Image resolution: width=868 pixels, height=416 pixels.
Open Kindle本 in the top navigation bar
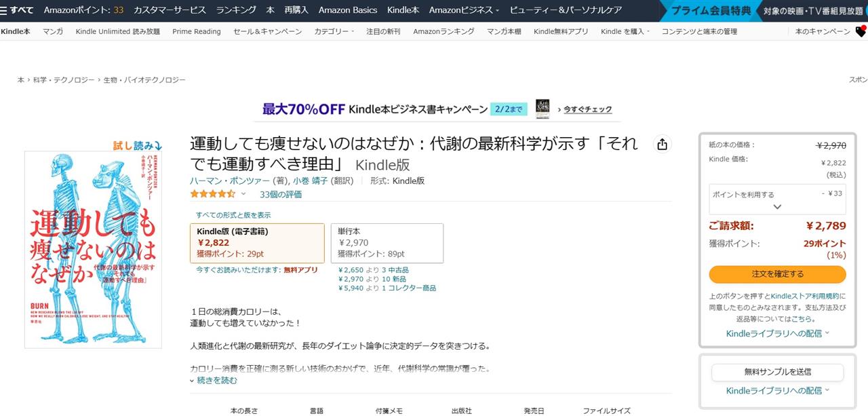point(403,10)
